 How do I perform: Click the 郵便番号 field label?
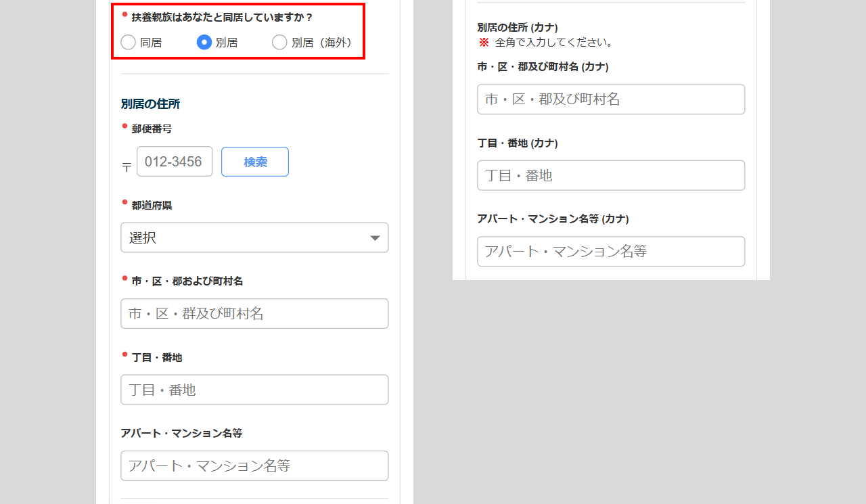click(152, 129)
